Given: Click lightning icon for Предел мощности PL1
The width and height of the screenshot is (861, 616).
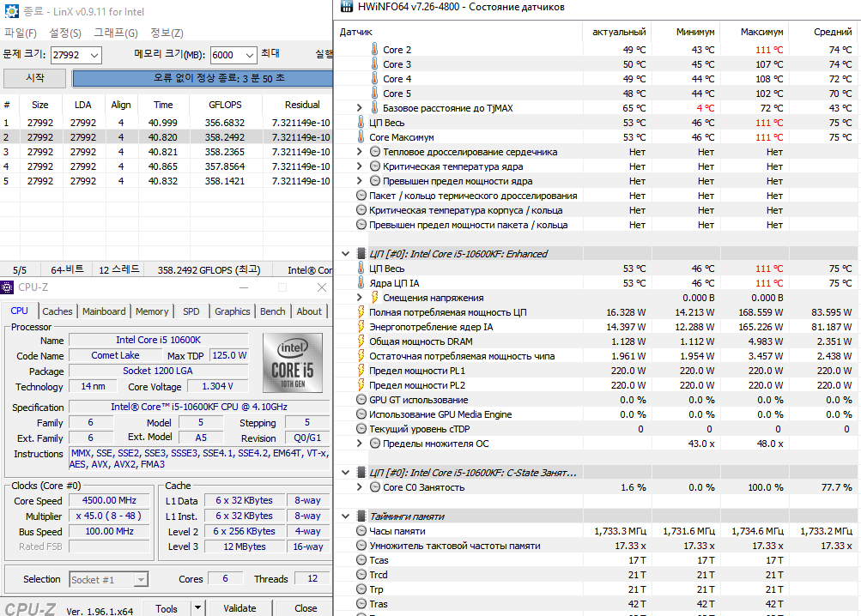Looking at the screenshot, I should (x=361, y=371).
